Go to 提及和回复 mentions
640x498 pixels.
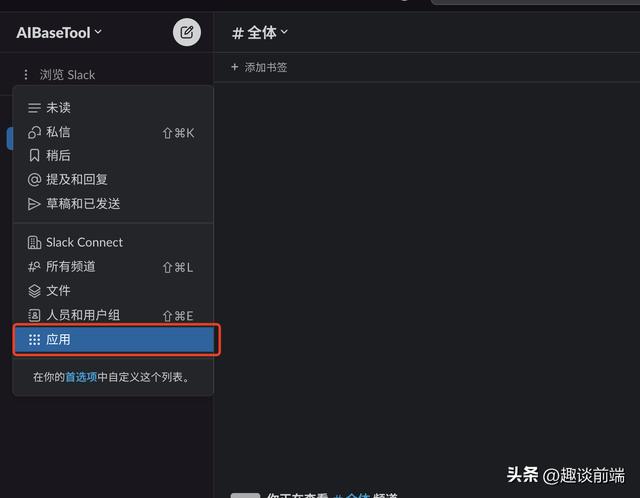(x=76, y=180)
